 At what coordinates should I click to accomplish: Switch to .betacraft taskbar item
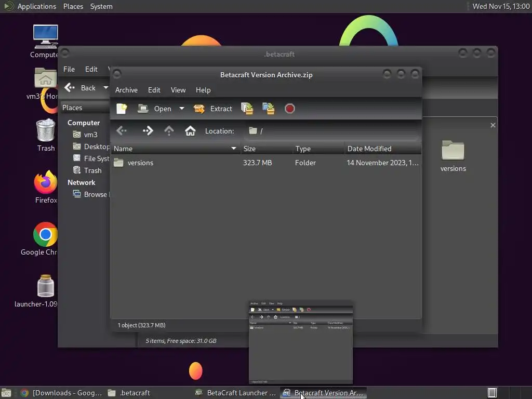pos(129,393)
